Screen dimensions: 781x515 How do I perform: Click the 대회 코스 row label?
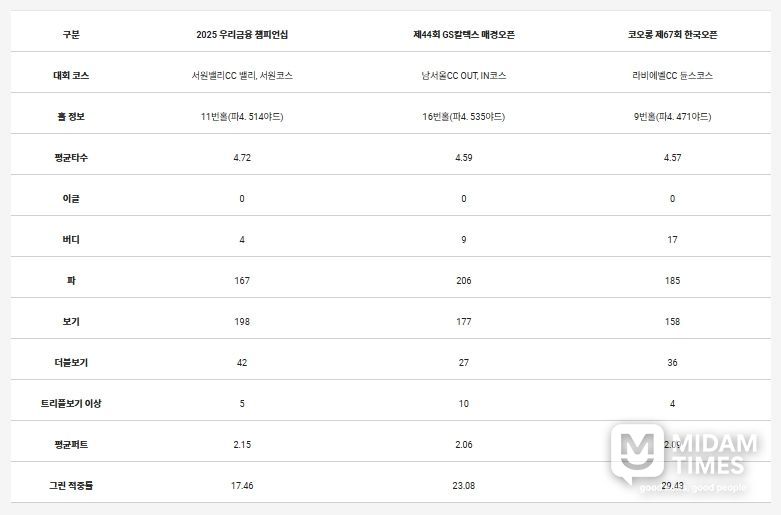(x=70, y=75)
